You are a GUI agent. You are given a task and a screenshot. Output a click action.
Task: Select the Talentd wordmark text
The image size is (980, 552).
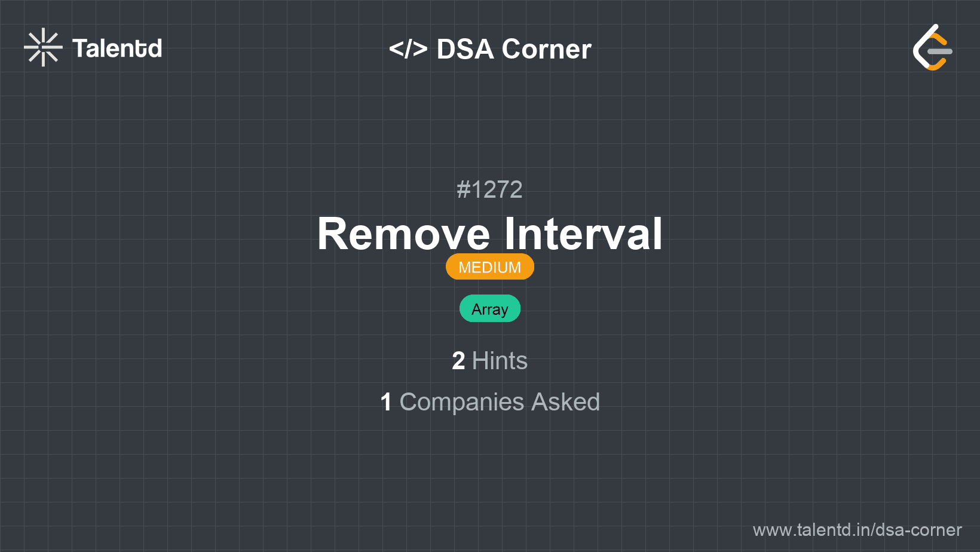pos(117,48)
